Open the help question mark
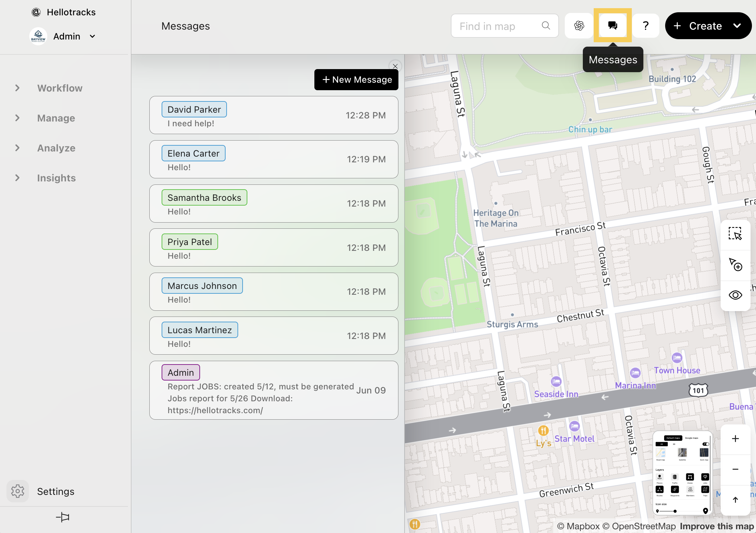Screen dimensions: 756x533 pyautogui.click(x=645, y=26)
